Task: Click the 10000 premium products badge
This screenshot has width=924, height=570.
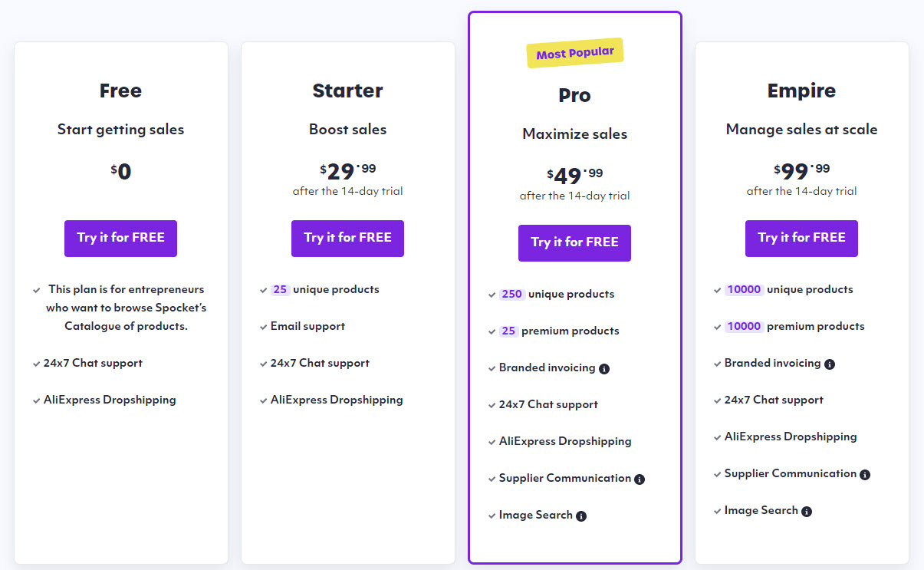Action: 744,327
